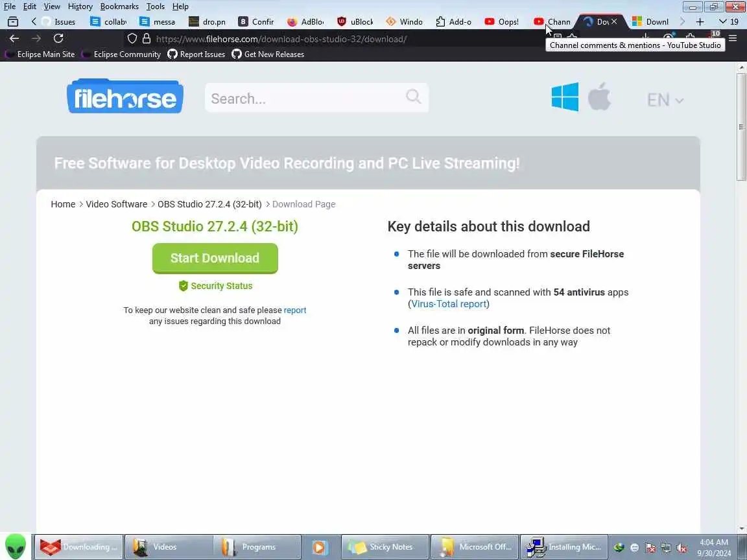Select the Windows platform icon

[x=565, y=97]
